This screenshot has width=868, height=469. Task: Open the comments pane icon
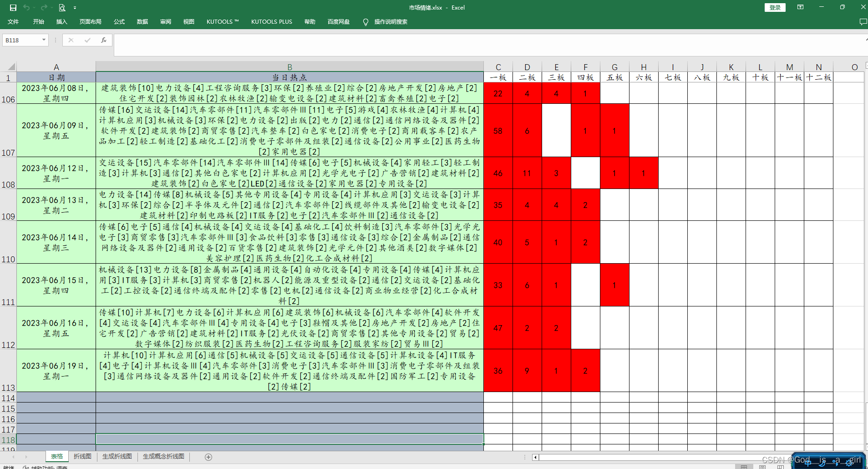pyautogui.click(x=863, y=22)
